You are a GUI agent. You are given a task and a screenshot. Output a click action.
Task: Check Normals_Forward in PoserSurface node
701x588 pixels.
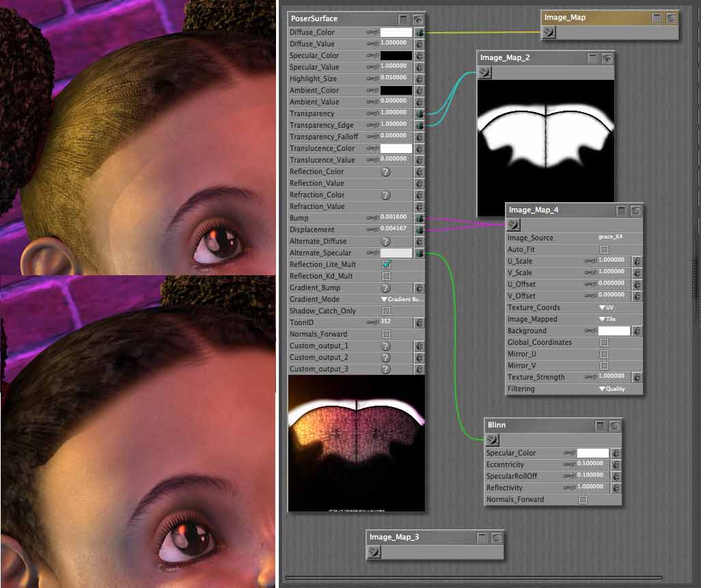point(387,334)
